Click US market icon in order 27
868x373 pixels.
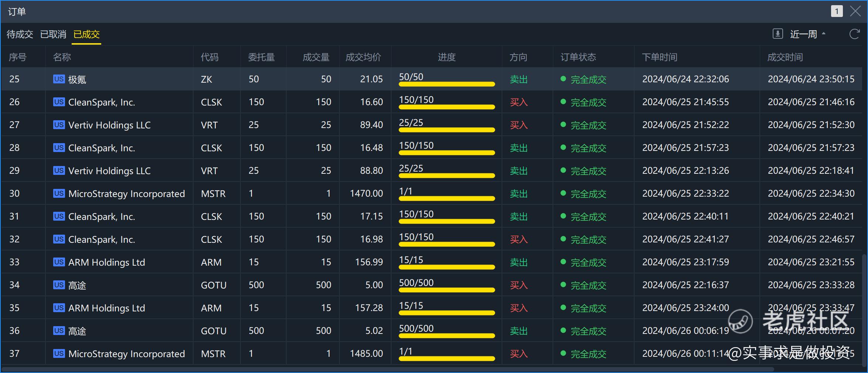pyautogui.click(x=59, y=125)
